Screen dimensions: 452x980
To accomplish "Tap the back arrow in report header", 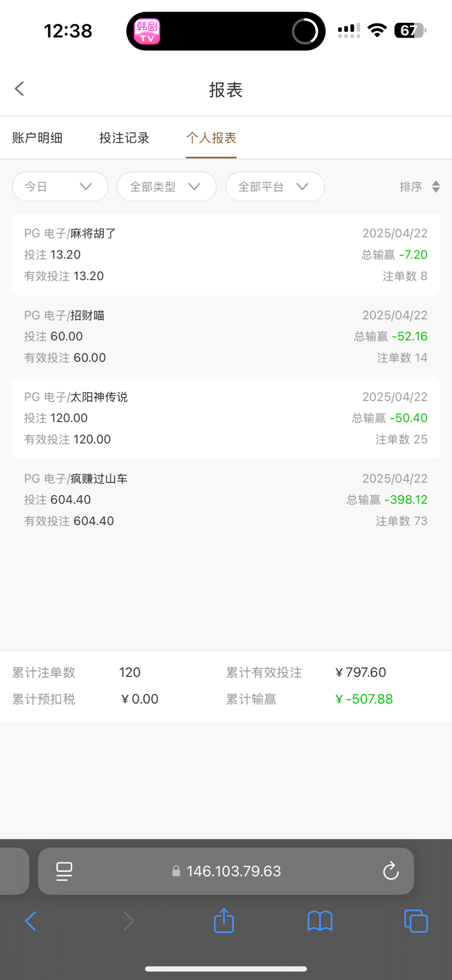I will [20, 89].
